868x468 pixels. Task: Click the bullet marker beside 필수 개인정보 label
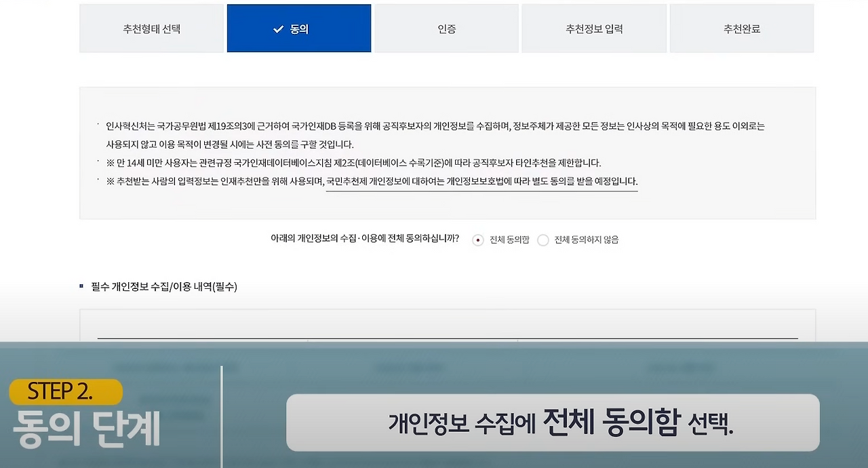[83, 287]
